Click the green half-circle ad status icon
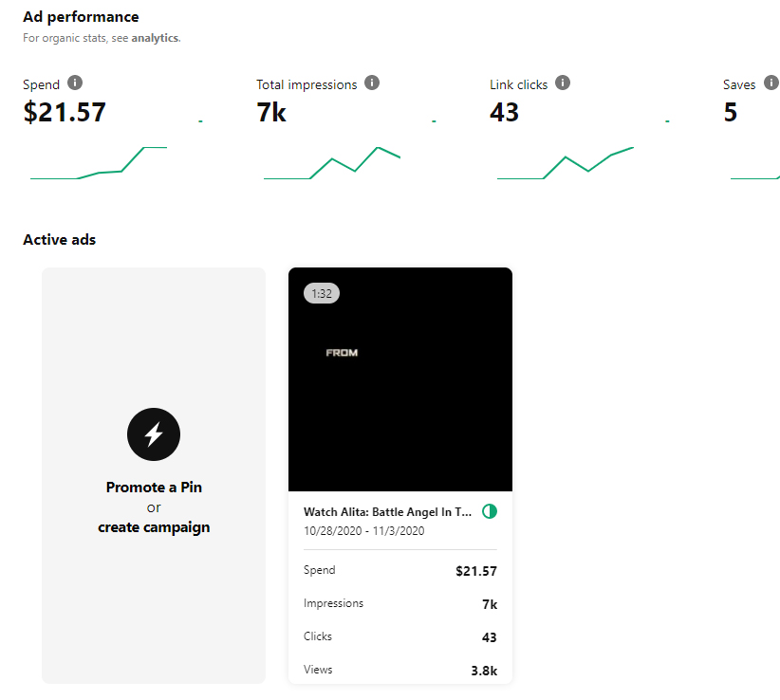Viewport: 780px width, 700px height. [490, 511]
